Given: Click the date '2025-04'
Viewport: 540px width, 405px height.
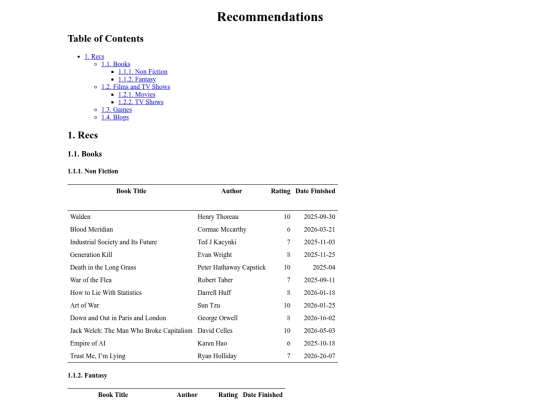Looking at the screenshot, I should [324, 268].
